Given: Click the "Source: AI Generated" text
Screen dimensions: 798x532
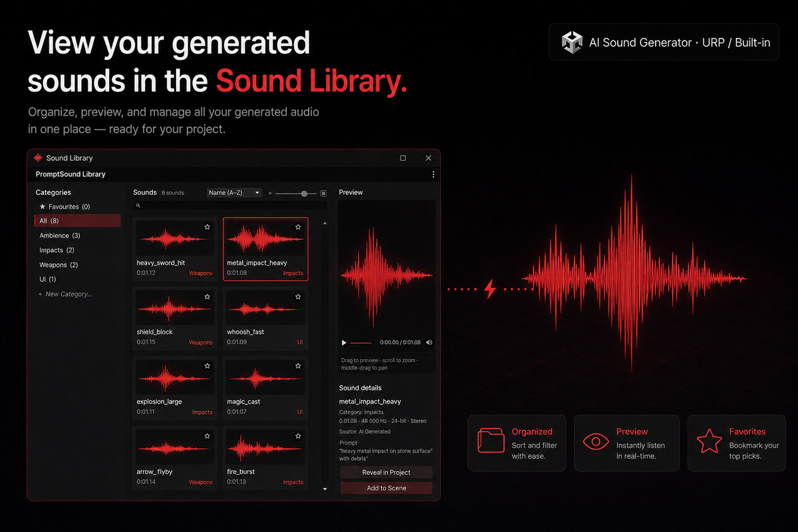Looking at the screenshot, I should [x=364, y=432].
